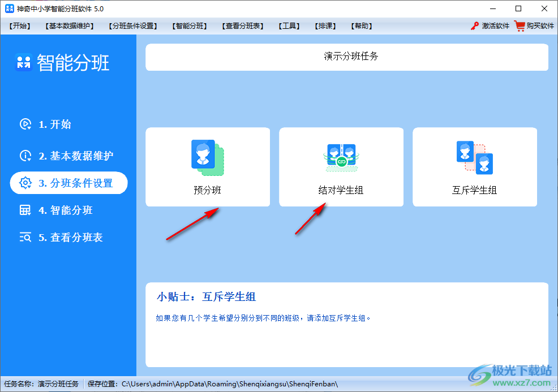Minimize the application window
This screenshot has width=558, height=392.
click(x=493, y=8)
